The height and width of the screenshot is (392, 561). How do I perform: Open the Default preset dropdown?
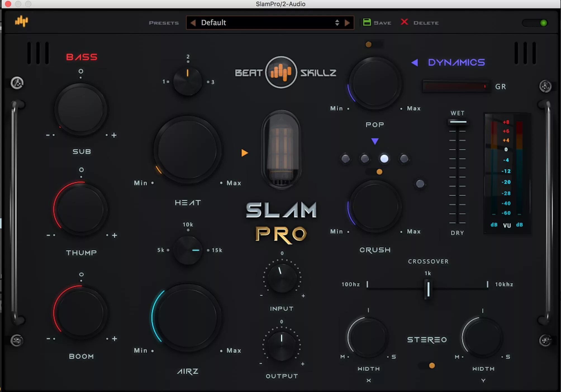pyautogui.click(x=270, y=23)
